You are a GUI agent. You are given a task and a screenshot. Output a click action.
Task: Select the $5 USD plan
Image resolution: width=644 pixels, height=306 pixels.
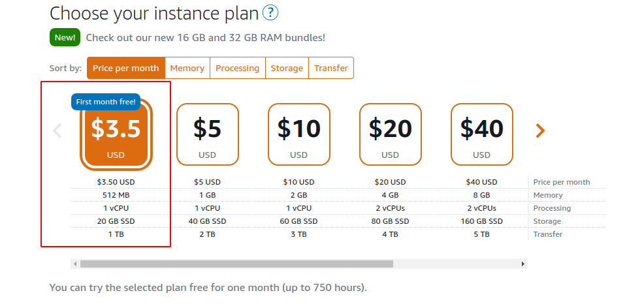pyautogui.click(x=208, y=134)
